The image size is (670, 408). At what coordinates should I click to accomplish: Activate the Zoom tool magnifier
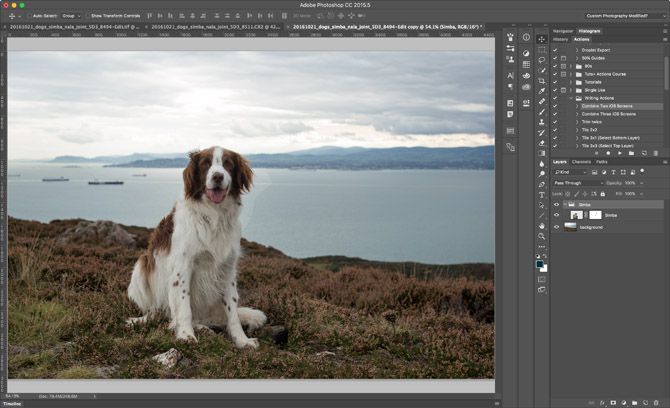click(x=542, y=237)
